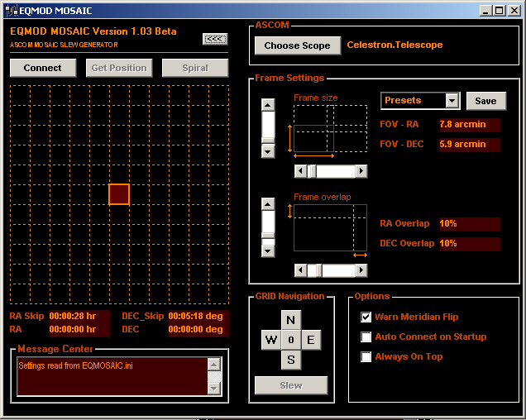Image resolution: width=526 pixels, height=420 pixels.
Task: Click the RA Overlap 10% field
Action: (470, 224)
